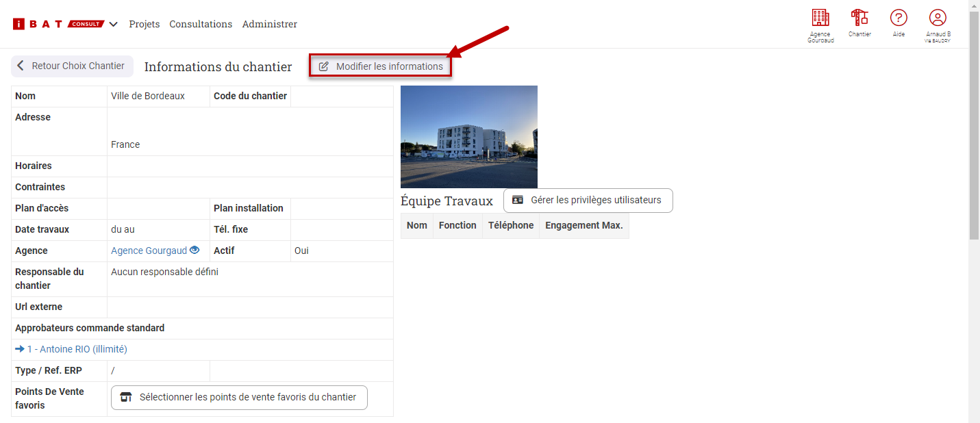980x423 pixels.
Task: Expand the dropdown chevron beside iBAT logo
Action: point(113,25)
